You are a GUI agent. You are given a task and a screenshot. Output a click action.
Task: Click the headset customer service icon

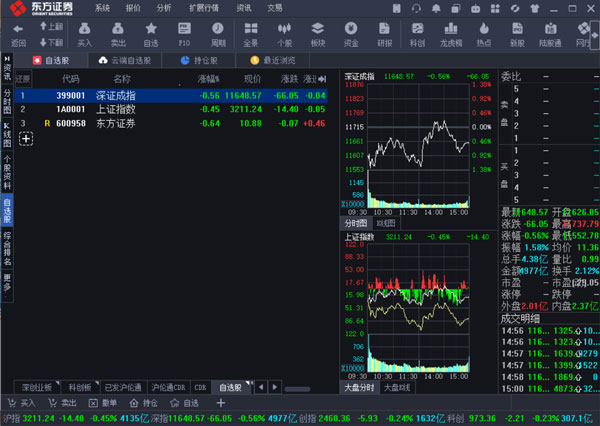click(x=416, y=8)
